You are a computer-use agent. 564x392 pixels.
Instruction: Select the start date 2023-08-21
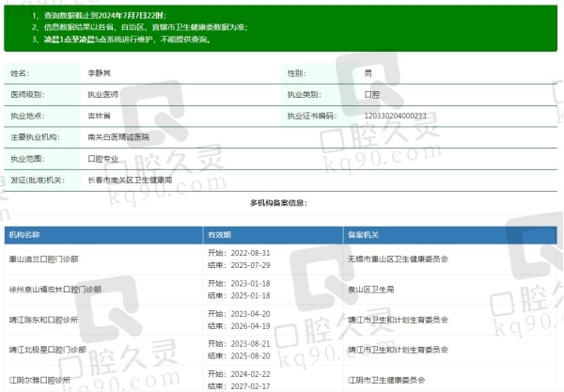point(250,344)
